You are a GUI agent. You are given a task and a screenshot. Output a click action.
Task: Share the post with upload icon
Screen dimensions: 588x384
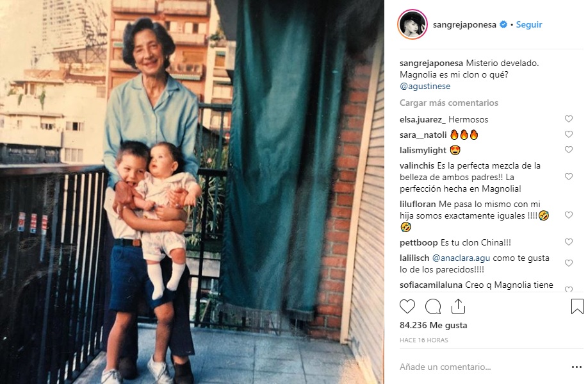pyautogui.click(x=458, y=306)
